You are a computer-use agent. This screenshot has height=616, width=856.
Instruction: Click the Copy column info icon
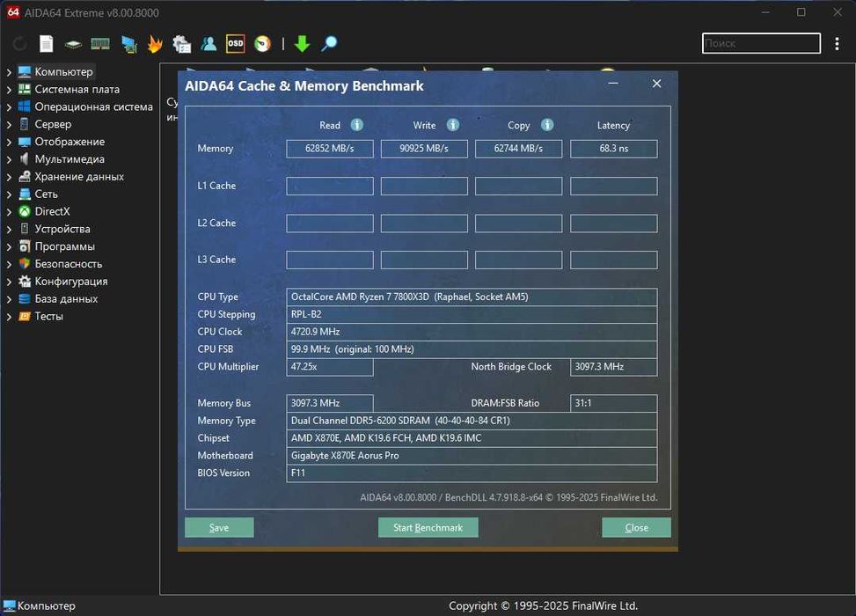(547, 125)
